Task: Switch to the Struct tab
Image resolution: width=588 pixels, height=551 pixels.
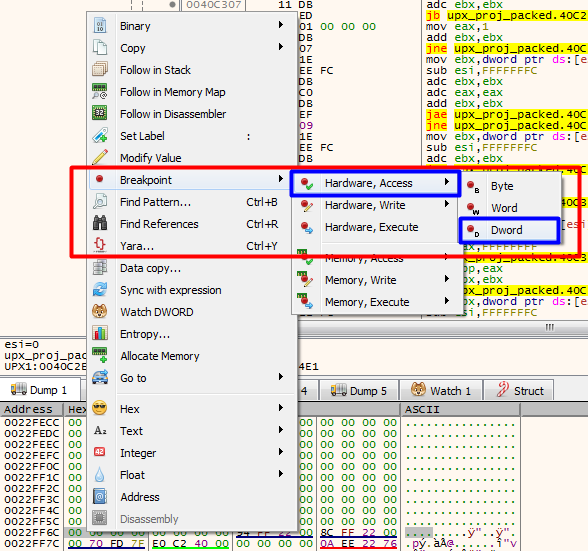Action: tap(520, 391)
